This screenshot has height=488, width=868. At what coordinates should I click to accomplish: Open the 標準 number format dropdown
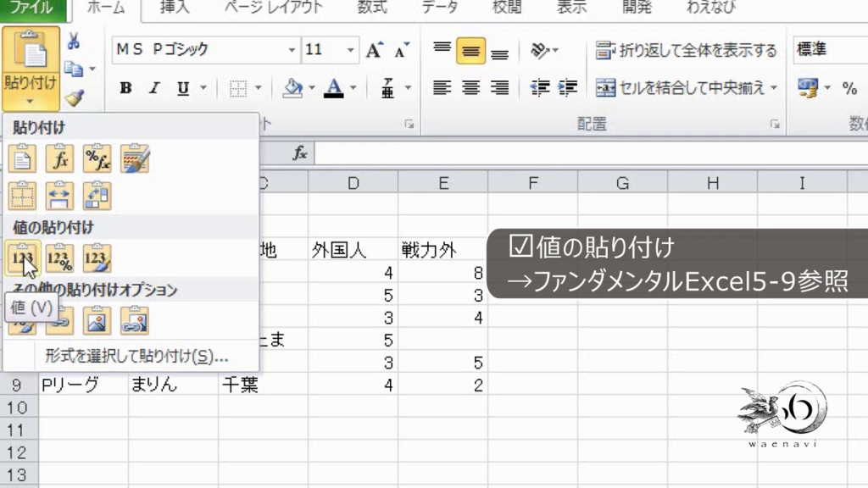(x=831, y=50)
